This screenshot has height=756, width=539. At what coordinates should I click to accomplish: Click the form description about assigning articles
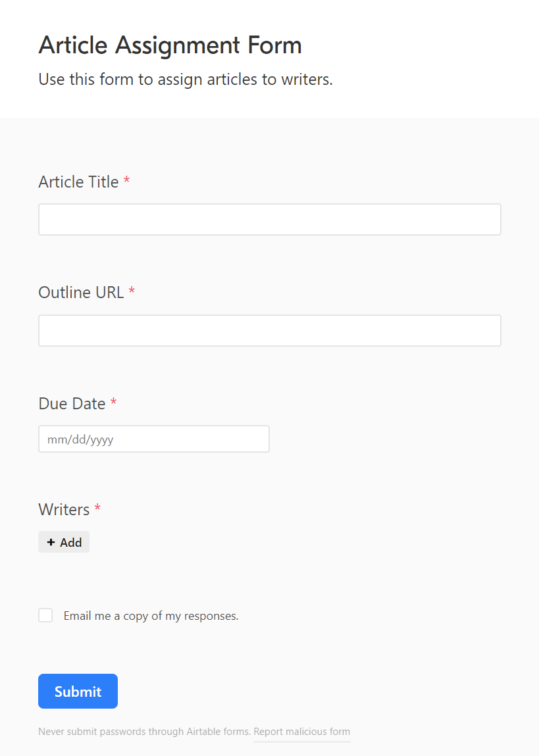coord(186,79)
